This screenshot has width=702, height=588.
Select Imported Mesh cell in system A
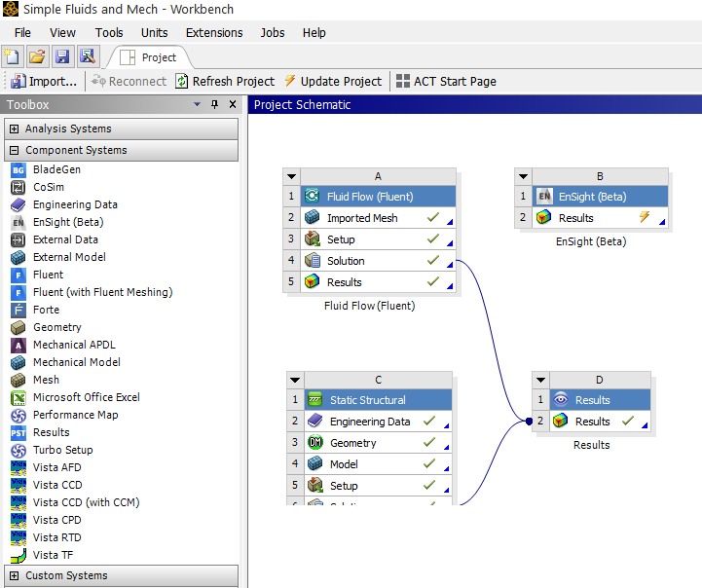pos(378,218)
